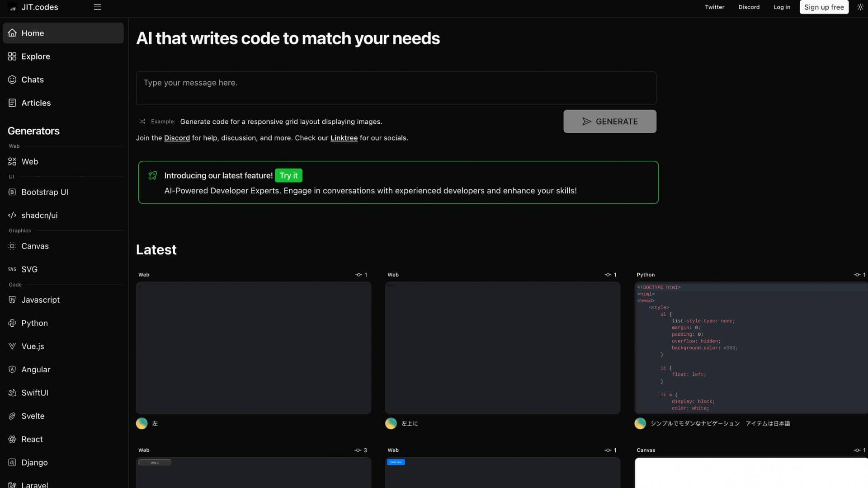This screenshot has height=488, width=868.
Task: Click the GENERATE button
Action: click(609, 122)
